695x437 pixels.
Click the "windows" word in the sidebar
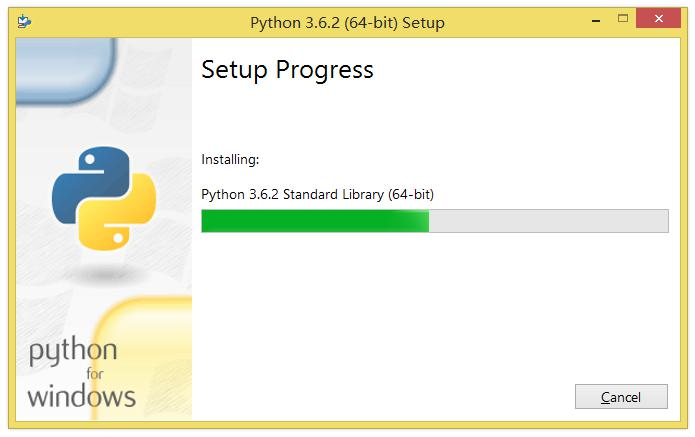coord(81,396)
